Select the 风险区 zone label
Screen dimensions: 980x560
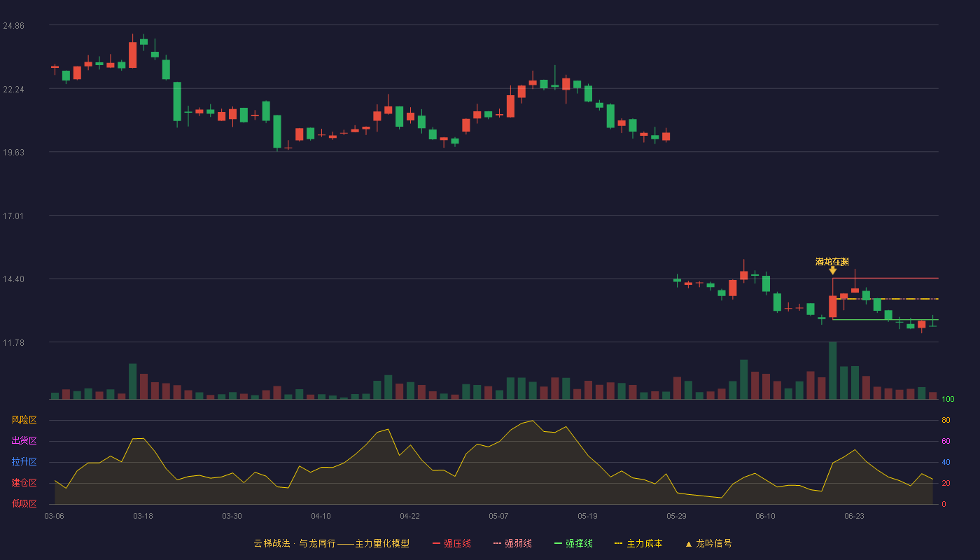24,420
